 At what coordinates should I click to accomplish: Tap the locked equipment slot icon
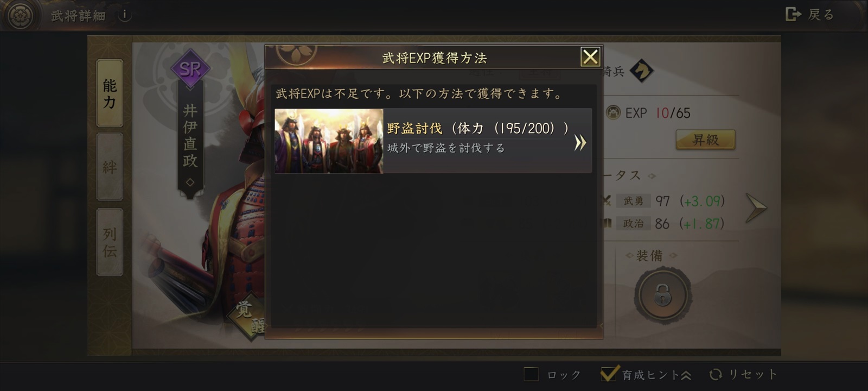pos(662,295)
